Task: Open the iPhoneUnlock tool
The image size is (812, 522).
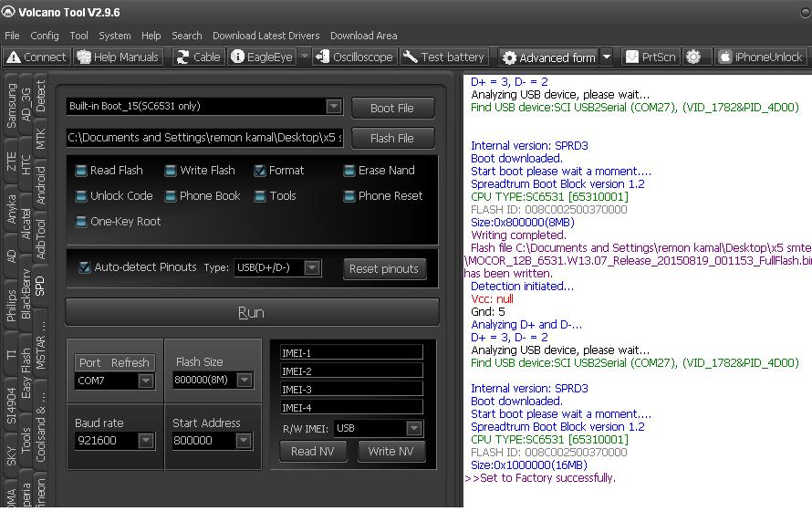Action: click(761, 57)
